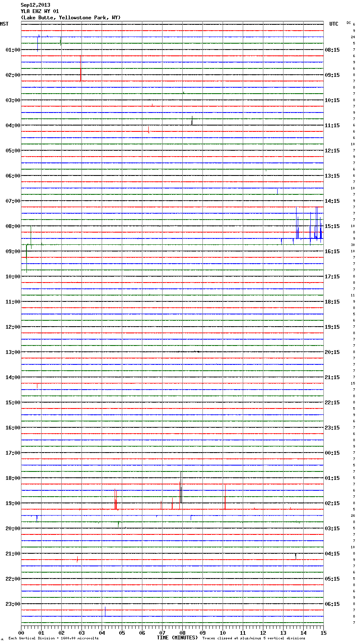The image size is (357, 644).
Task: Click the 21:15 UTC row label
Action: pyautogui.click(x=332, y=377)
